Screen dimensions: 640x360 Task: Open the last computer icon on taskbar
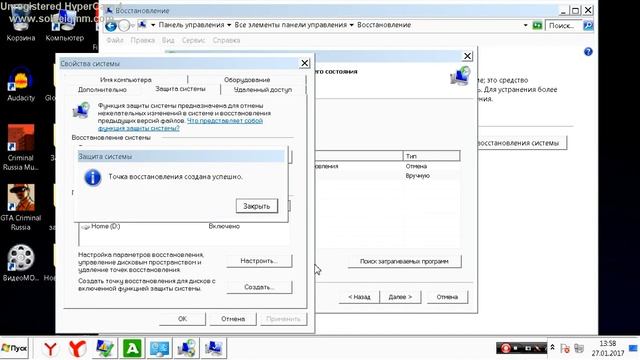pos(213,349)
